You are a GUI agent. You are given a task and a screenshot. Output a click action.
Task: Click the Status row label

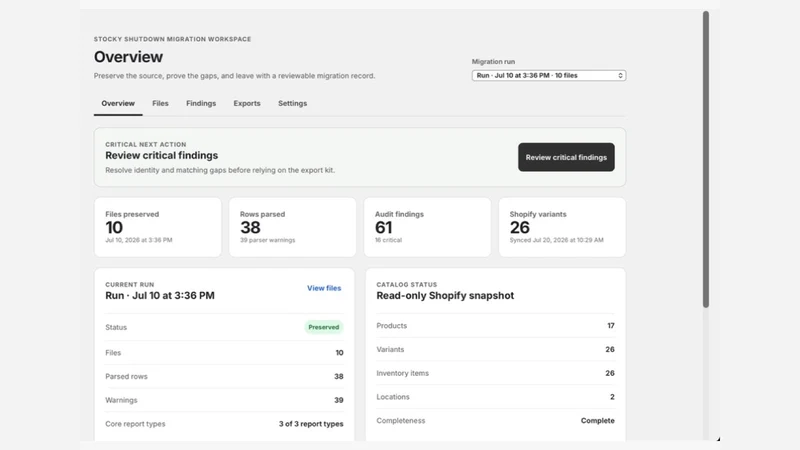click(x=116, y=328)
